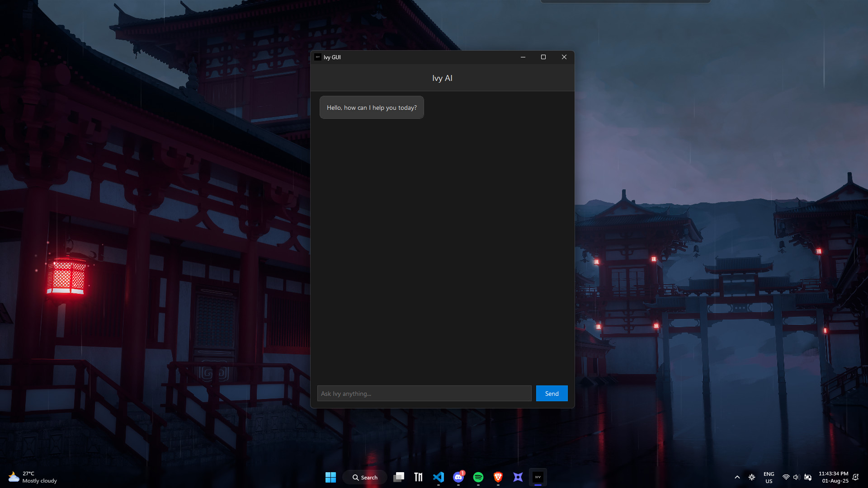Click the sparkle icon in the system tray

(x=752, y=477)
